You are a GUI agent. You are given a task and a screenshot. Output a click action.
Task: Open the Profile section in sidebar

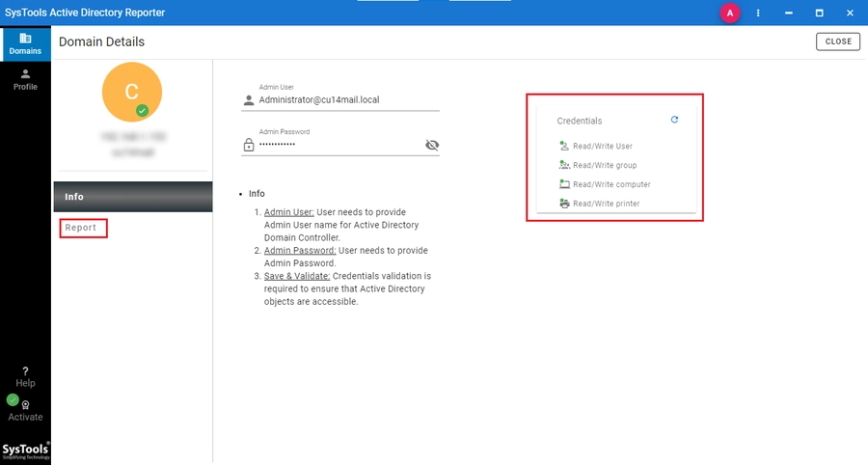pyautogui.click(x=25, y=80)
